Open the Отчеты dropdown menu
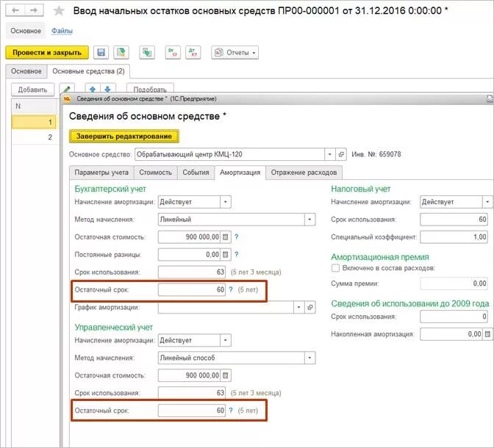Viewport: 494px width, 448px height. [x=235, y=52]
